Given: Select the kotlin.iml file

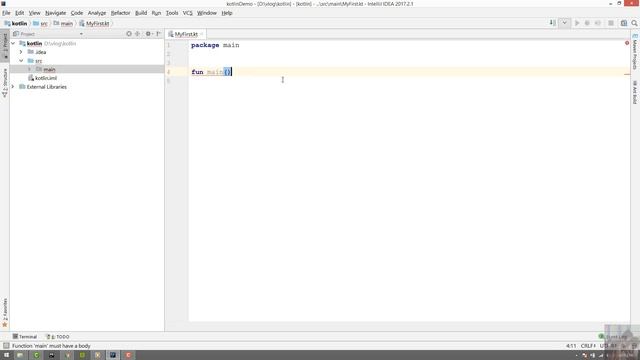Looking at the screenshot, I should (x=42, y=78).
